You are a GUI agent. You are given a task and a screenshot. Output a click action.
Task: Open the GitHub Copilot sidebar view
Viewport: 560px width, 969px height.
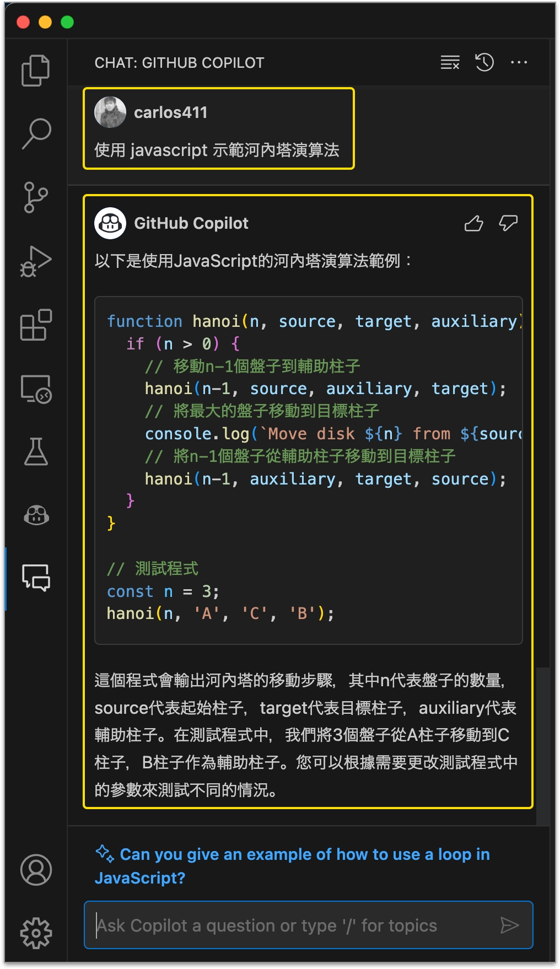(x=36, y=515)
